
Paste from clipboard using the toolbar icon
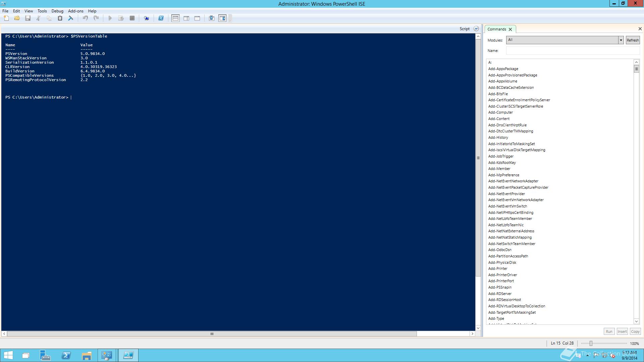(60, 18)
